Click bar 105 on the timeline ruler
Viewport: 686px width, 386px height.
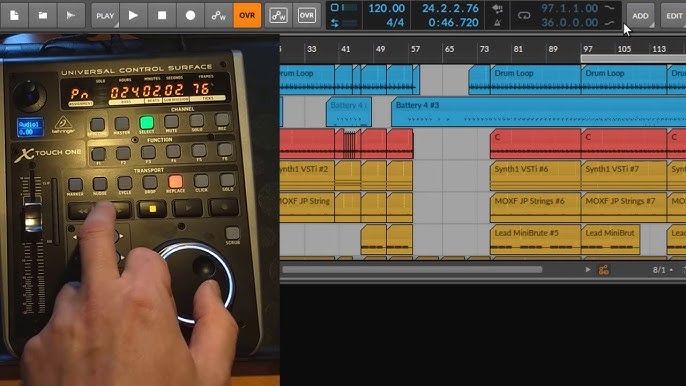tap(624, 49)
